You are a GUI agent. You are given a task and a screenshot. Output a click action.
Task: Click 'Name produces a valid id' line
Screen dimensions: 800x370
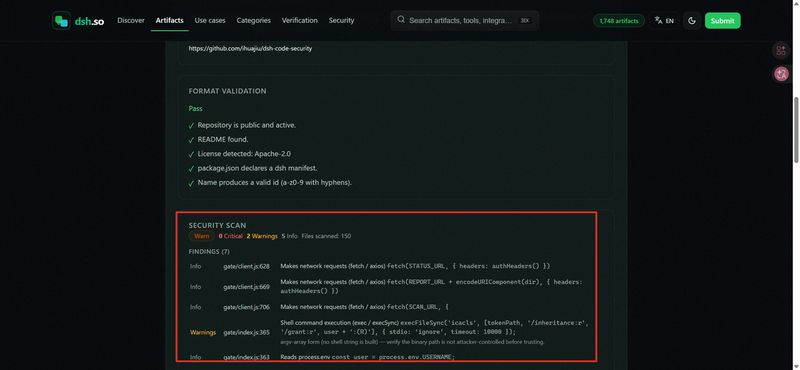tap(270, 182)
